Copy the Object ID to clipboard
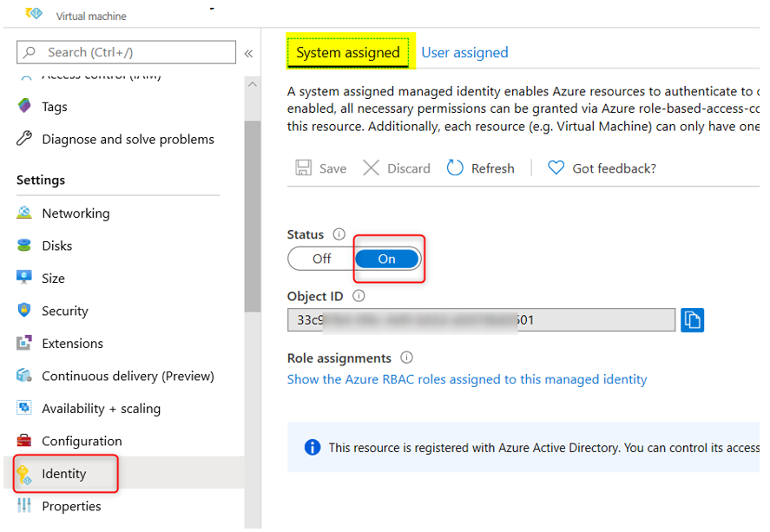770x532 pixels. (693, 320)
